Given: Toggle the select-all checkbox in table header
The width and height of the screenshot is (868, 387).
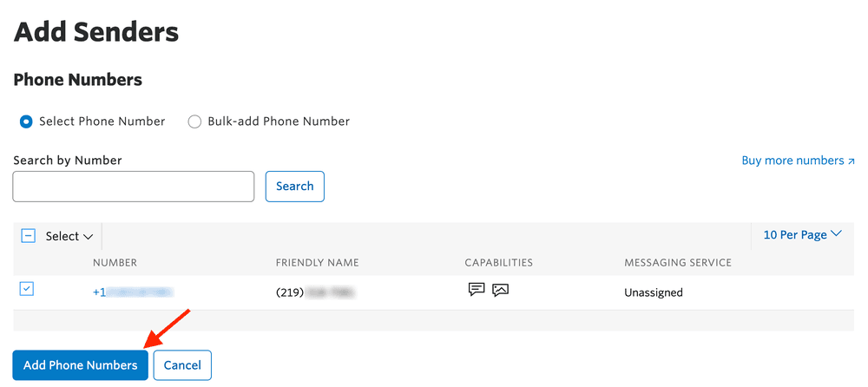Looking at the screenshot, I should pos(28,236).
